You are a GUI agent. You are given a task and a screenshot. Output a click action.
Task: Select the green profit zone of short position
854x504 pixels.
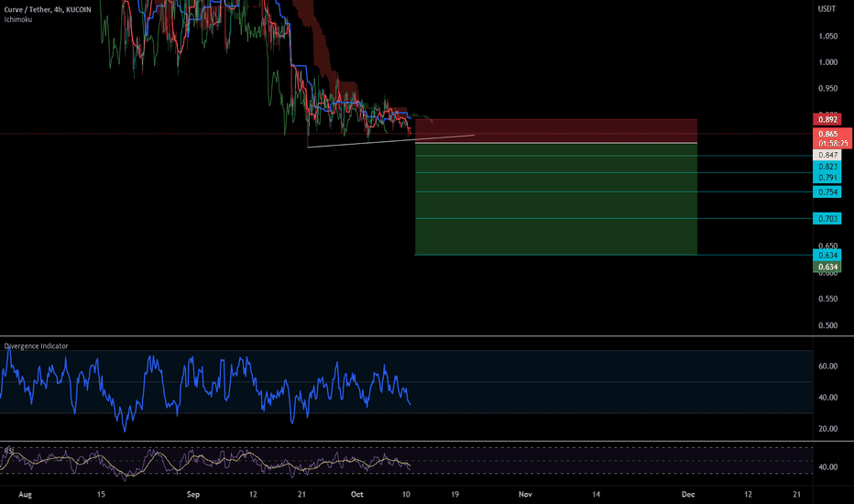point(555,199)
